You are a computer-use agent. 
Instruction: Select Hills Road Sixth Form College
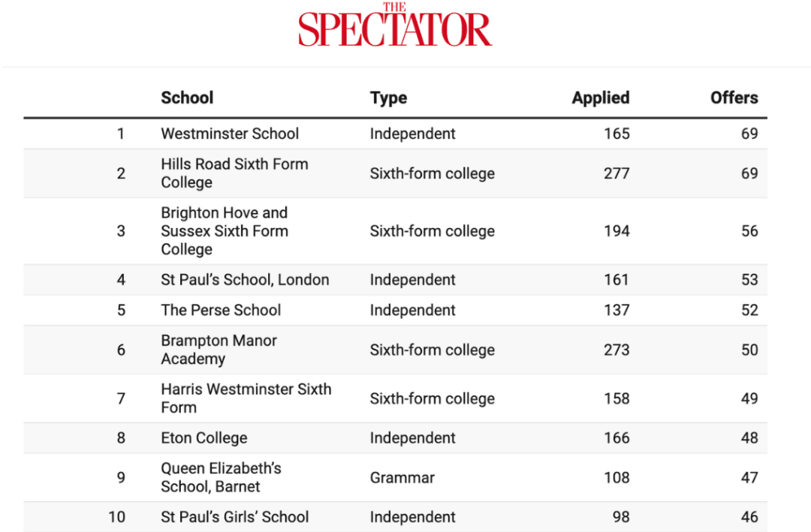[x=234, y=173]
